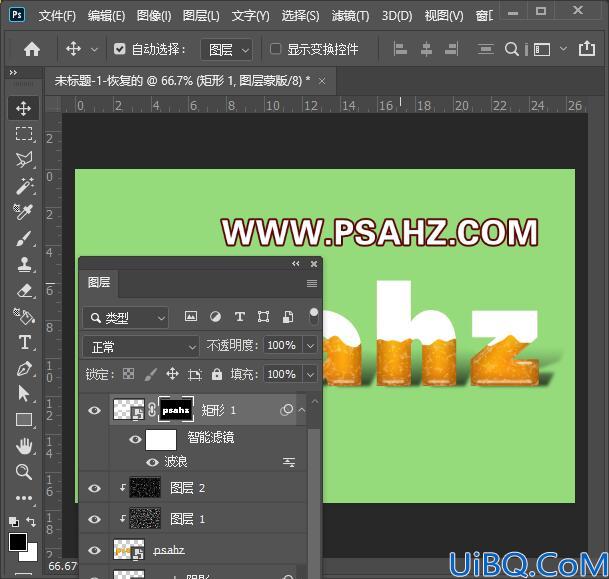The image size is (609, 579).
Task: Hide the 波浪 filter effect
Action: point(152,462)
